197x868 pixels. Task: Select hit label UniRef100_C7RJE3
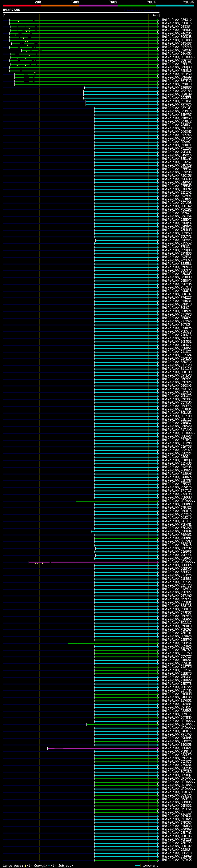[x=177, y=507]
